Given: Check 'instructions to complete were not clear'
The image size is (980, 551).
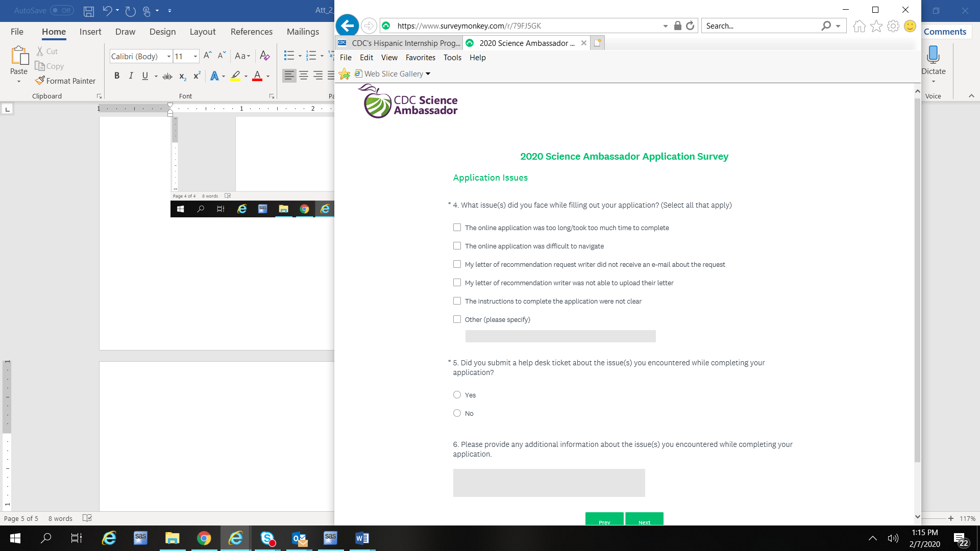Looking at the screenshot, I should (457, 301).
